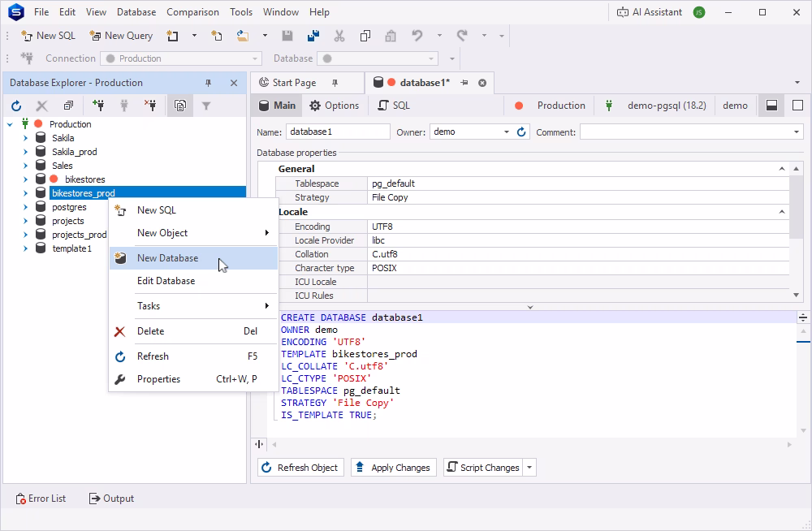Click the New SQL toolbar button
Image resolution: width=812 pixels, height=531 pixels.
coord(48,36)
